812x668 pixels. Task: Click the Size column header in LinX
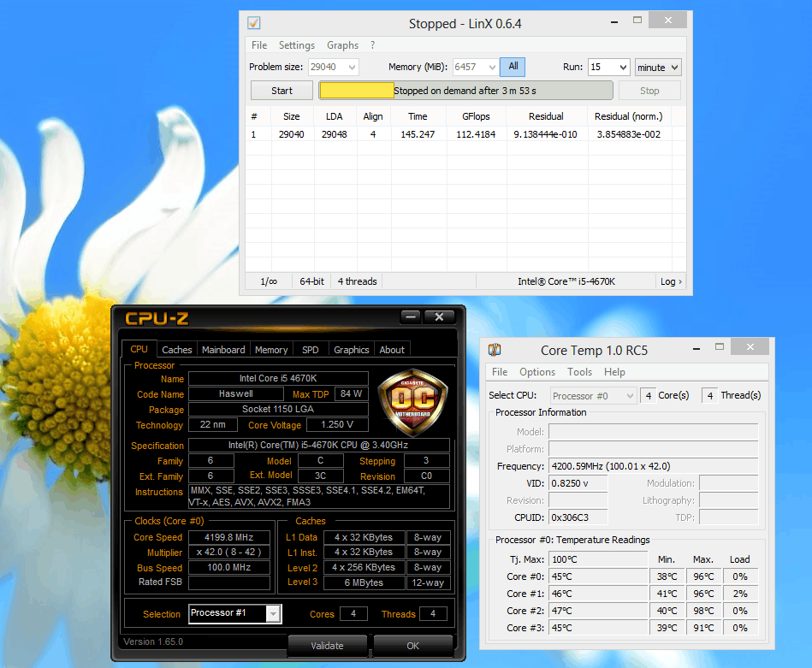pos(292,116)
